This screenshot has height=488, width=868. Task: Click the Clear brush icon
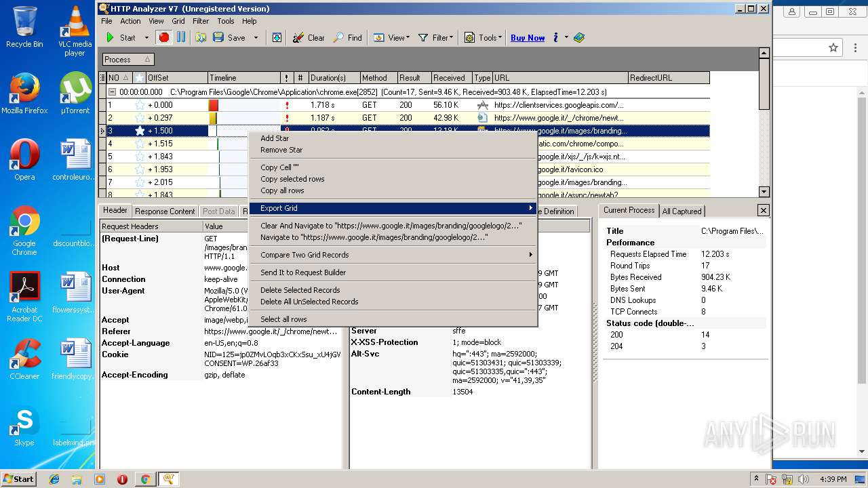click(x=298, y=38)
